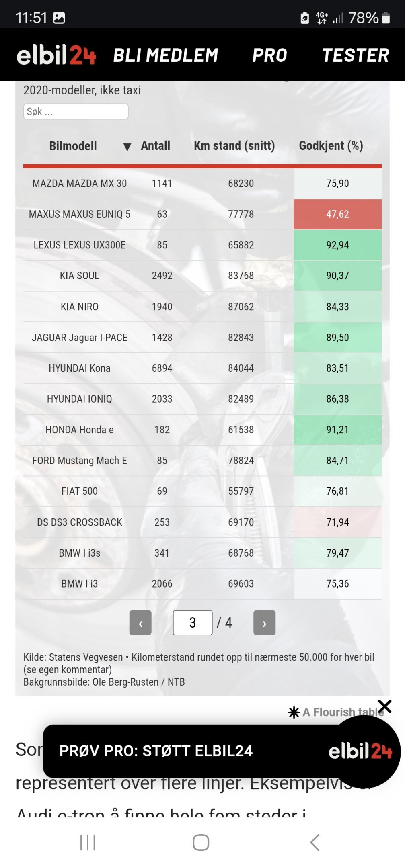The height and width of the screenshot is (868, 405).
Task: Select red 47,62 cell for Maxus Euniq 5
Action: 337,214
